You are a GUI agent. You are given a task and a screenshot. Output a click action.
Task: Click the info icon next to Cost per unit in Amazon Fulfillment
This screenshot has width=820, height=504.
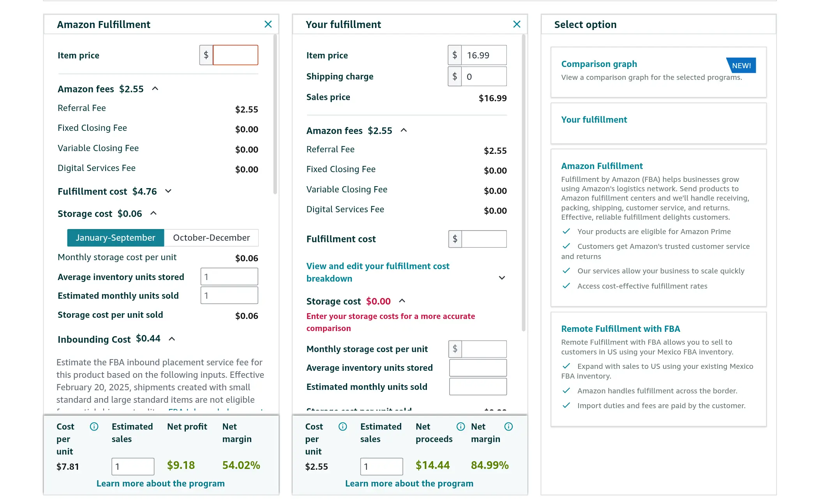pyautogui.click(x=94, y=427)
